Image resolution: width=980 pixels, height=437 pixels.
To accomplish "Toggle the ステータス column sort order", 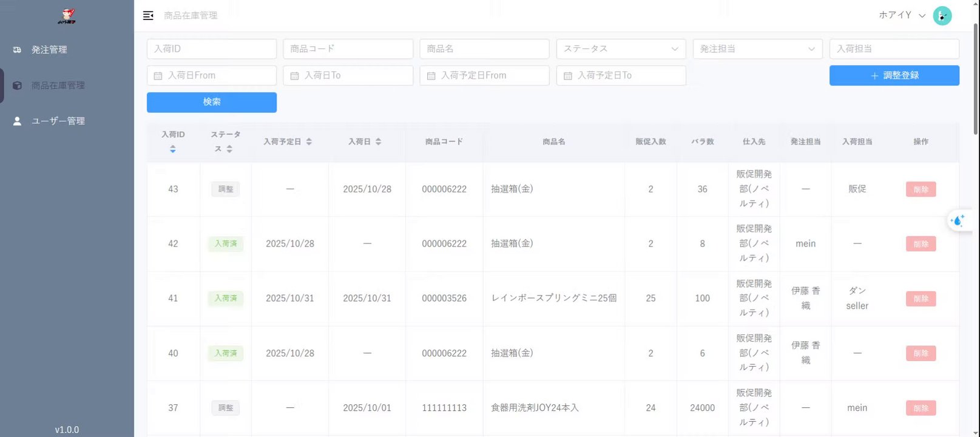I will [229, 149].
